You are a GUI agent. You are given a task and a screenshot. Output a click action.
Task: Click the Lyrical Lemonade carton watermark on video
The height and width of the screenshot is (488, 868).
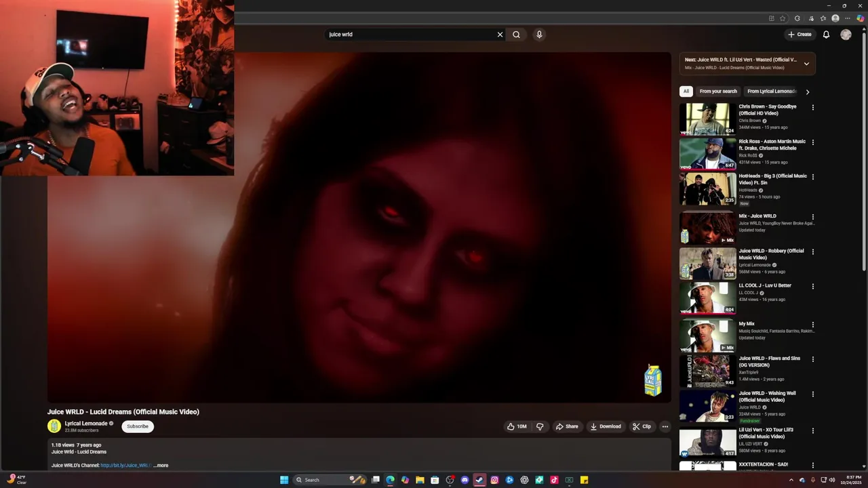tap(652, 380)
